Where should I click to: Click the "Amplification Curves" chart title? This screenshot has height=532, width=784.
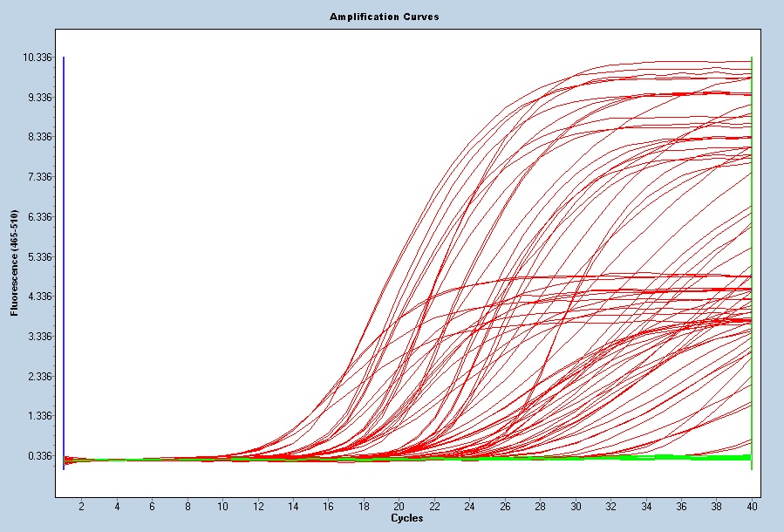click(384, 17)
